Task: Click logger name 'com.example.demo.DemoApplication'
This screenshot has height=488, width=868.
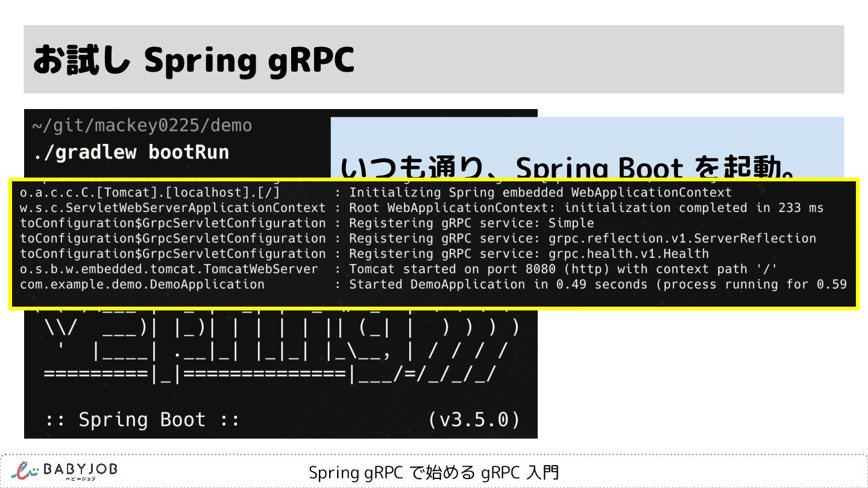Action: pos(142,284)
